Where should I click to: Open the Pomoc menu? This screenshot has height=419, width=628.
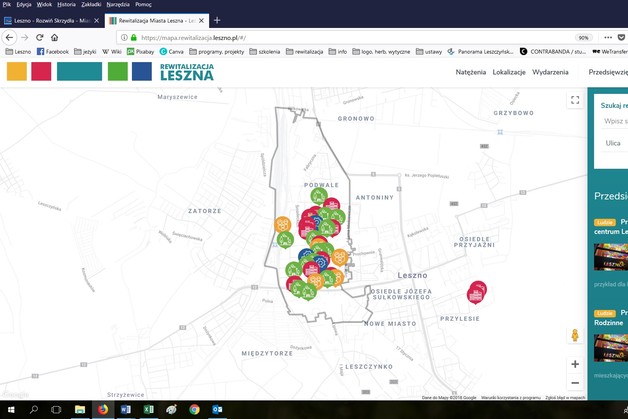coord(143,4)
